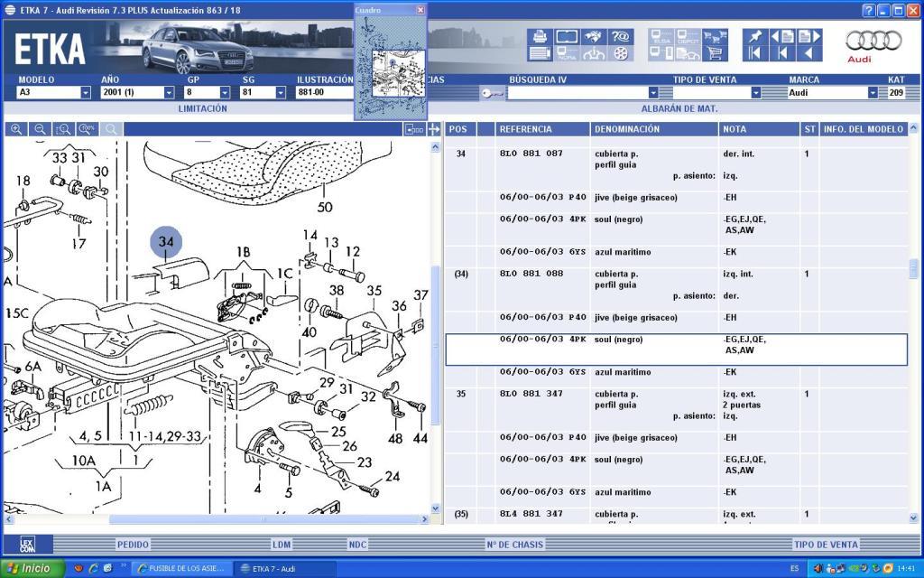This screenshot has height=578, width=924.
Task: Go to next page with right-arrow document icon
Action: coord(809,37)
